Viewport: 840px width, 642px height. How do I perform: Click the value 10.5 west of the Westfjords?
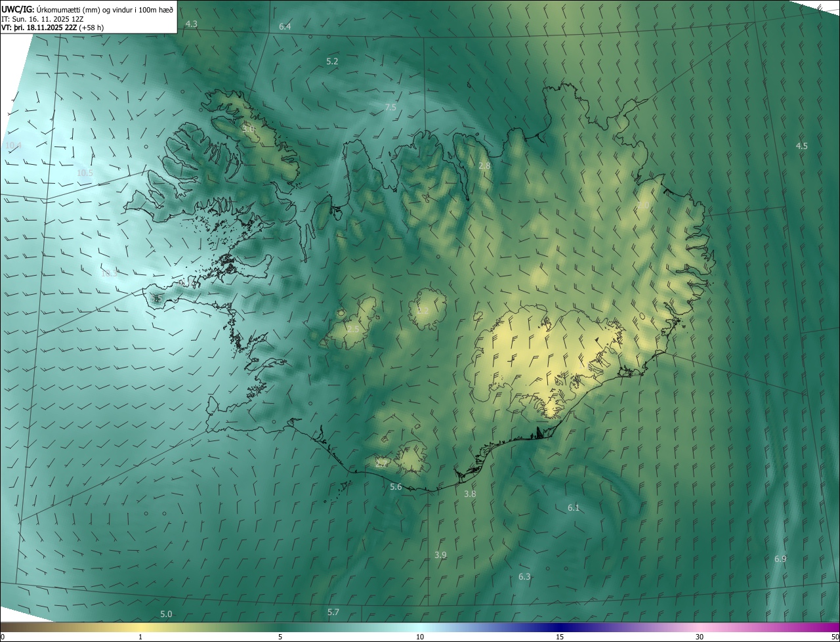tap(85, 173)
